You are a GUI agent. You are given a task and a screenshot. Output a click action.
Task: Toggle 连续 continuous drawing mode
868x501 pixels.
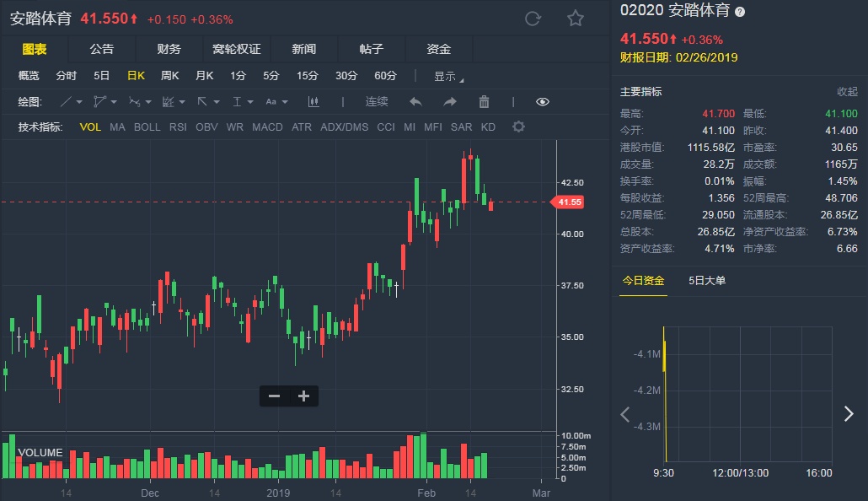(x=377, y=102)
